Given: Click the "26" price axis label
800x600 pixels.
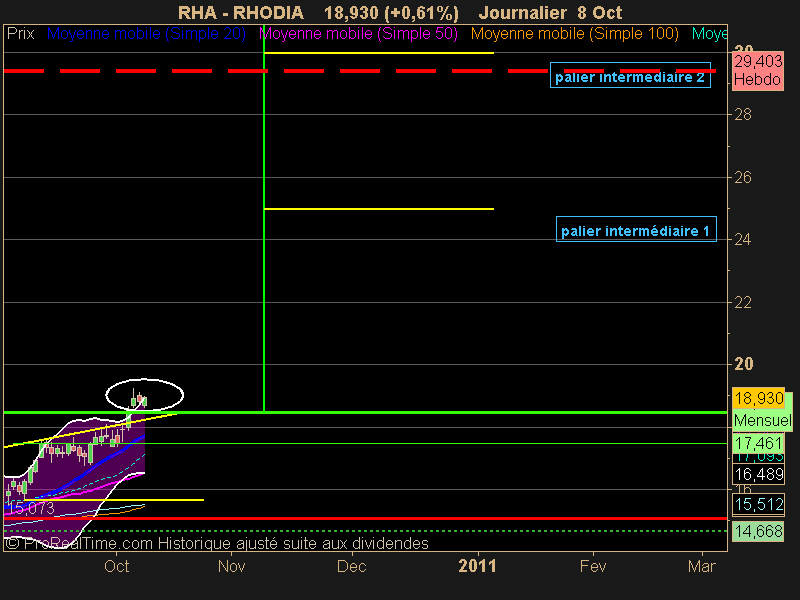Looking at the screenshot, I should click(743, 178).
